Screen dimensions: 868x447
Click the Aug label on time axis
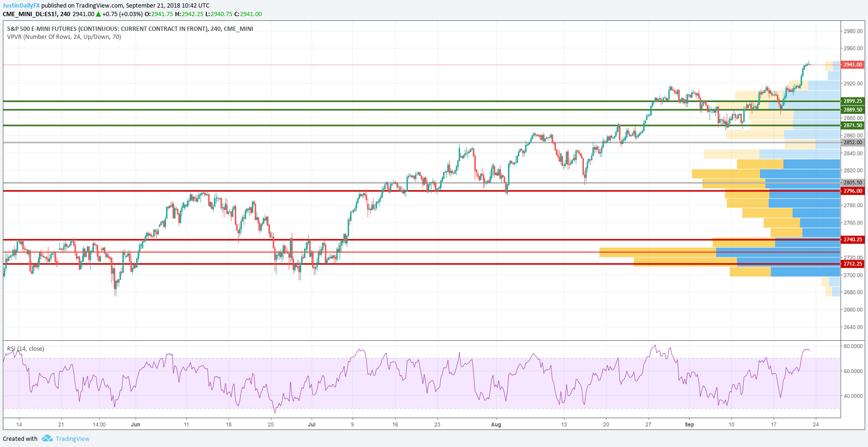click(x=496, y=424)
